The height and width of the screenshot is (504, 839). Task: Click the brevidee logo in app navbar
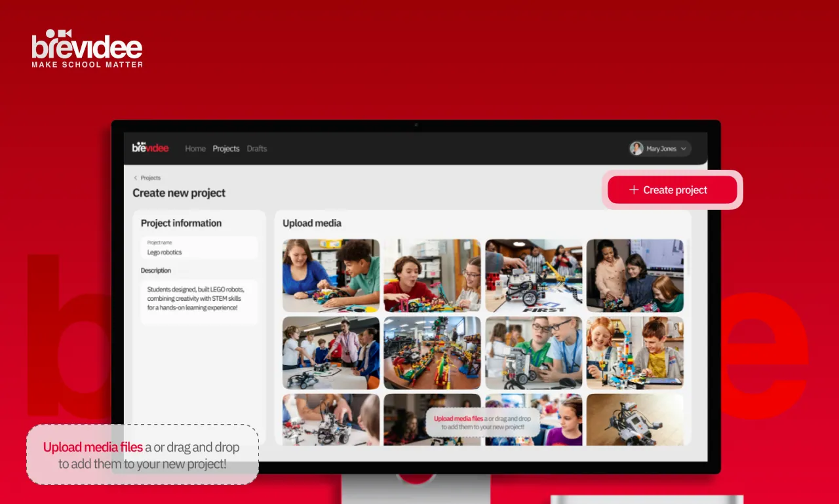150,147
